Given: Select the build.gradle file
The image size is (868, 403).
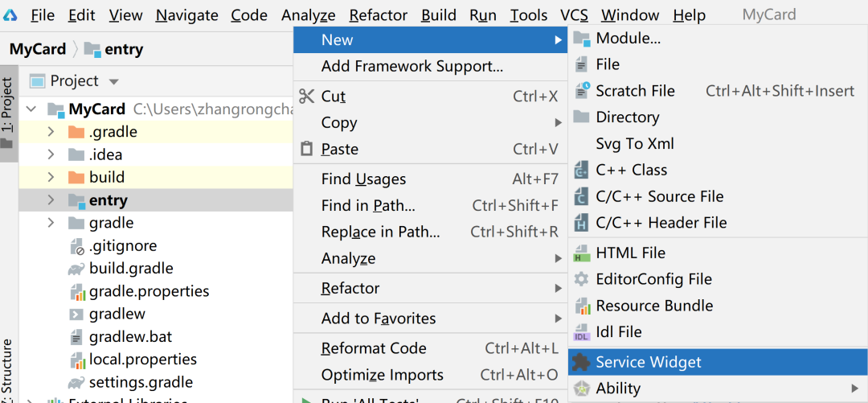Looking at the screenshot, I should (131, 269).
